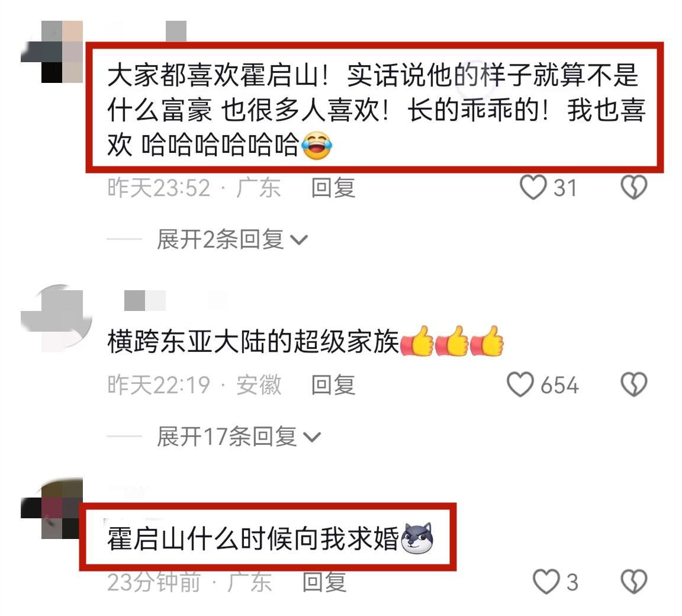Open the first commenter's avatar

(x=52, y=52)
